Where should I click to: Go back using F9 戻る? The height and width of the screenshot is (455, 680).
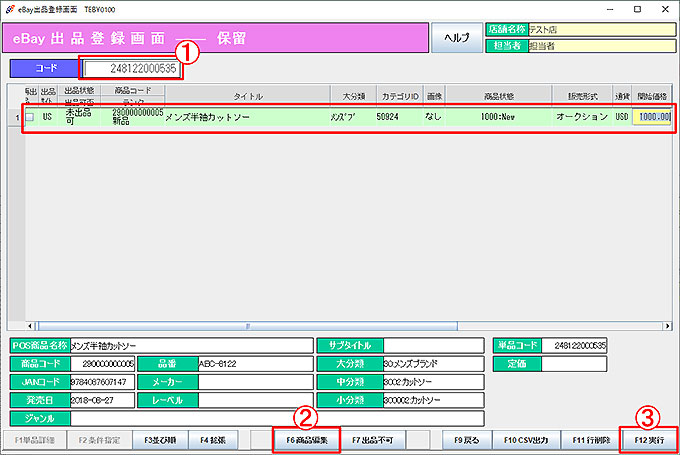click(x=469, y=439)
